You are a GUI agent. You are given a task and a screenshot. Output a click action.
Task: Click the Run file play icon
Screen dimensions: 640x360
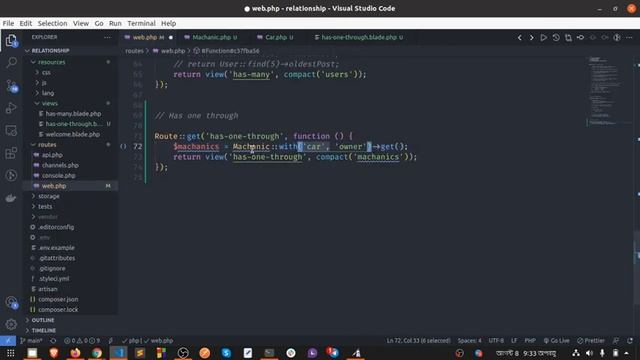pos(544,38)
